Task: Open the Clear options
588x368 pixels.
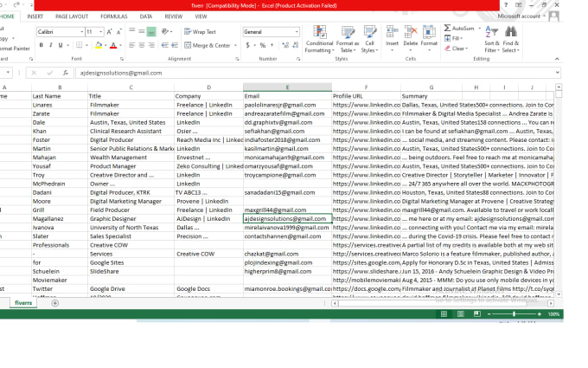Action: click(456, 48)
